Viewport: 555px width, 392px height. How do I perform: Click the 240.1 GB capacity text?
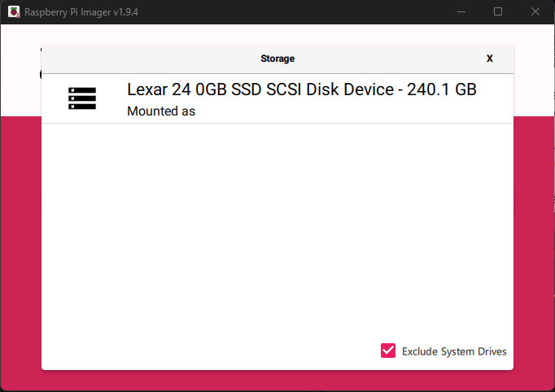441,89
